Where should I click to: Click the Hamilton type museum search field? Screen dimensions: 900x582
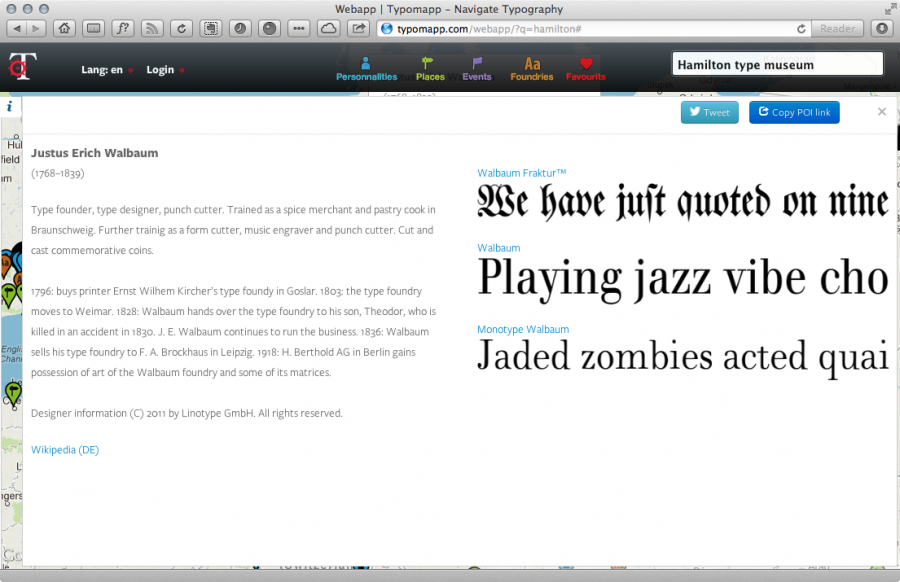coord(777,65)
